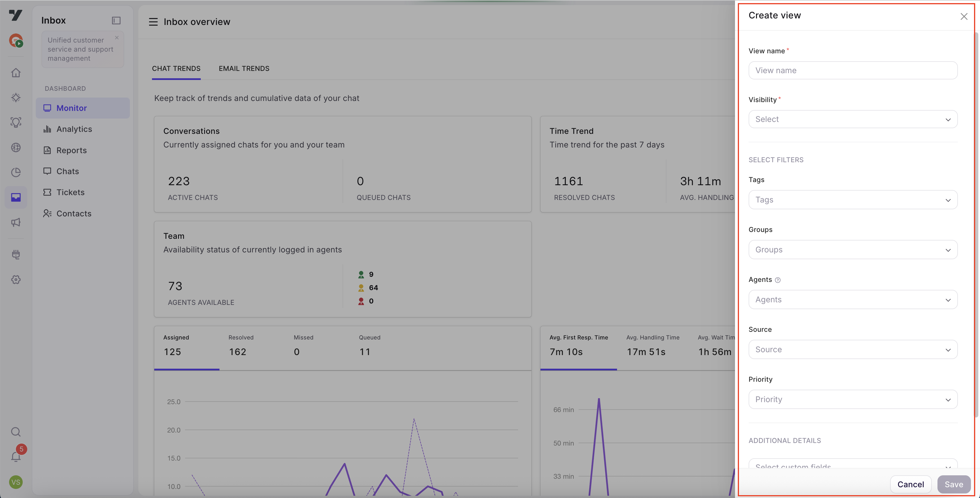Select the Inbox tray icon in rail
Viewport: 980px width, 498px height.
tap(16, 197)
